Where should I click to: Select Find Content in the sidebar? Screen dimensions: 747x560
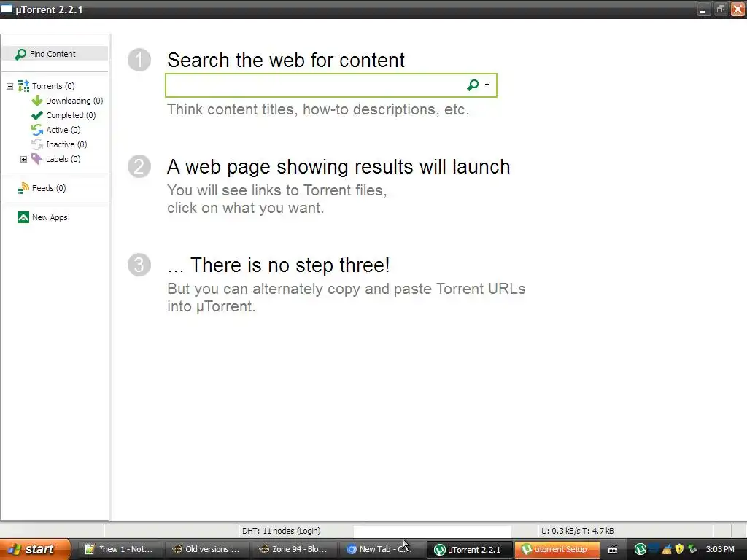55,54
